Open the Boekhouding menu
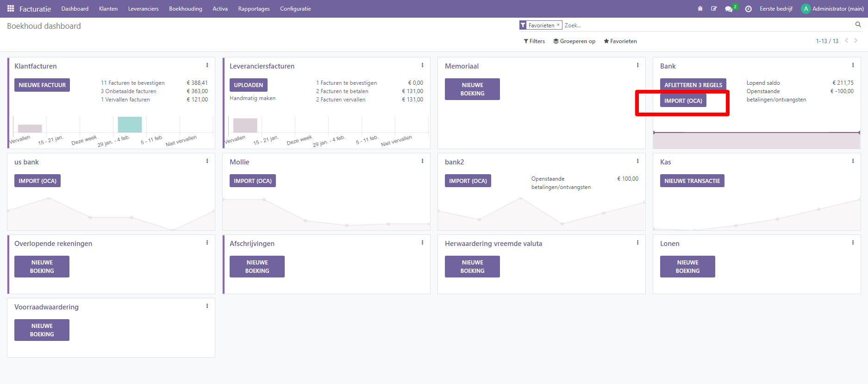868x384 pixels. (x=185, y=9)
